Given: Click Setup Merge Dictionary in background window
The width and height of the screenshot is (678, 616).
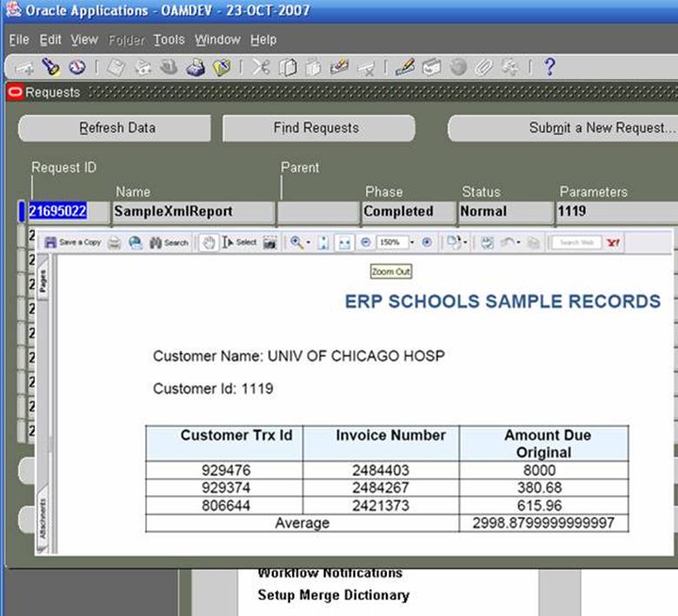Looking at the screenshot, I should [x=334, y=595].
